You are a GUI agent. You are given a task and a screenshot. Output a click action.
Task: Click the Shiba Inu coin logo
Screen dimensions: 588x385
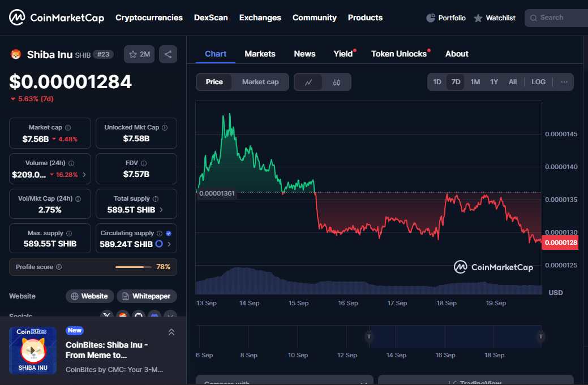(x=16, y=54)
